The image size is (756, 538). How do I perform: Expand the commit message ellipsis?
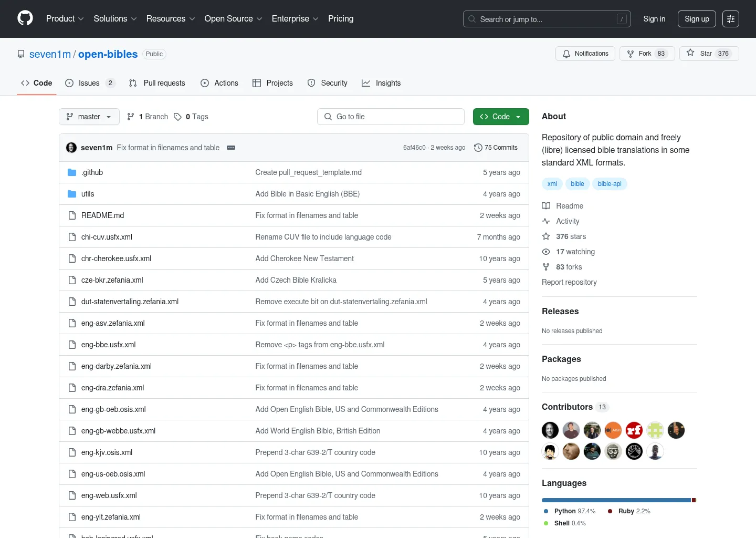tap(231, 148)
